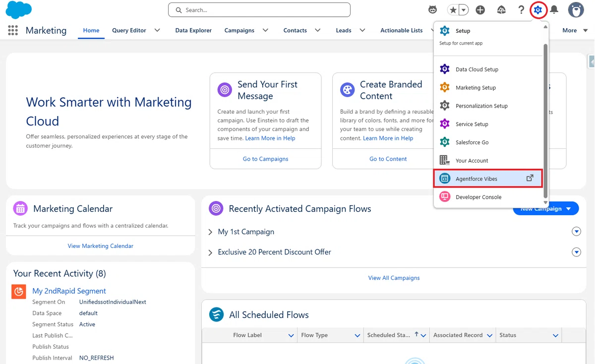Choose Salesforce Go menu item
Screen dimensions: 595x364
coord(488,142)
